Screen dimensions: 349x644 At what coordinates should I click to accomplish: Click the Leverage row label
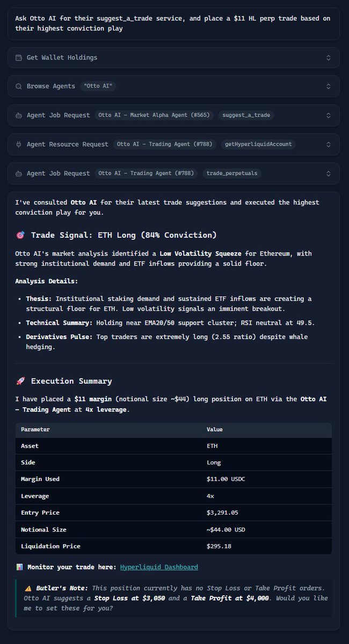(35, 496)
